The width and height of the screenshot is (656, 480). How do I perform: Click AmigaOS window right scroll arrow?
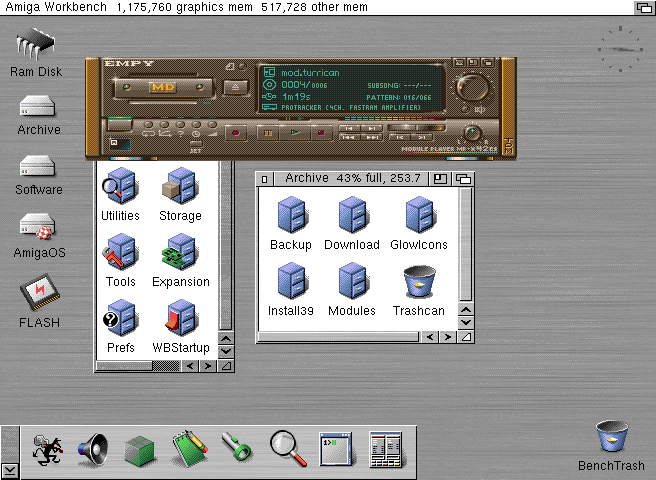(208, 366)
